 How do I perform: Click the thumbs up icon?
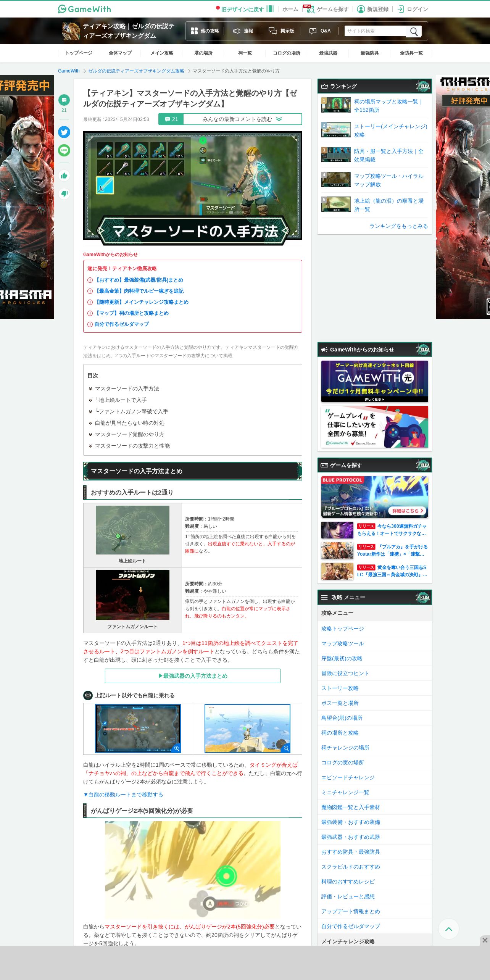coord(64,176)
